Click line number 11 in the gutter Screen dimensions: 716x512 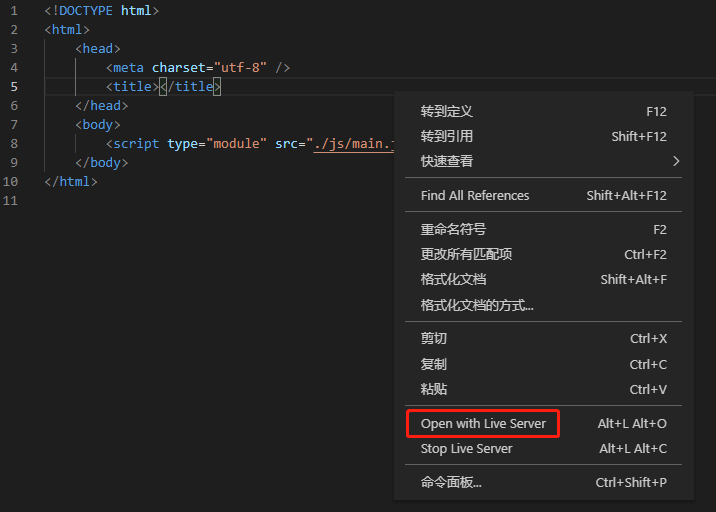[x=10, y=201]
